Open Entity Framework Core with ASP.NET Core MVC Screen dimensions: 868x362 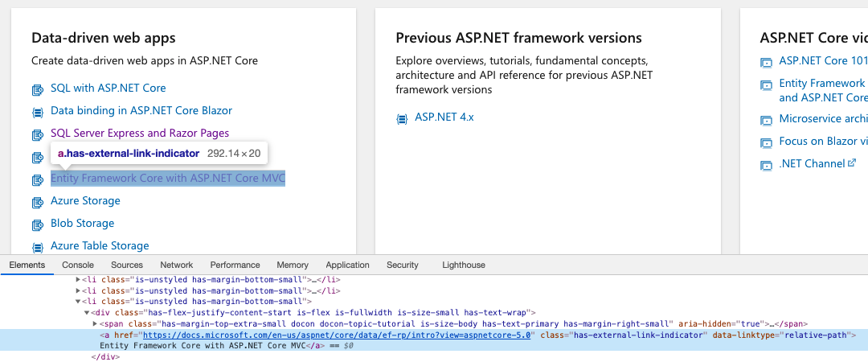168,178
